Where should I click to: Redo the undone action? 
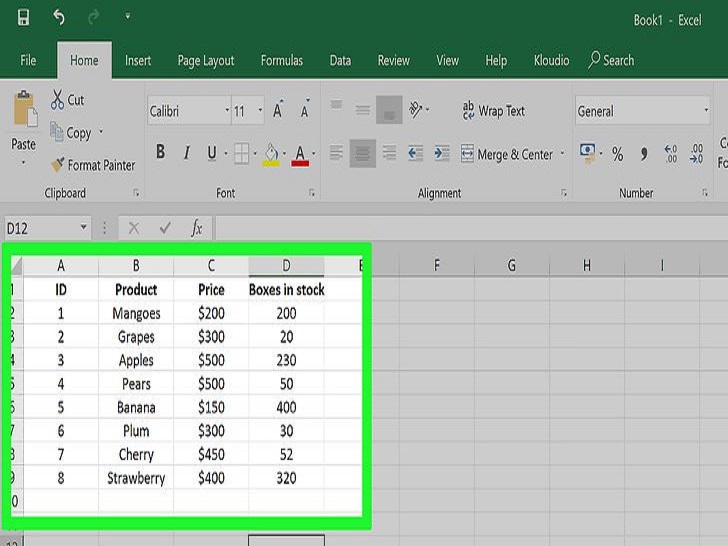tap(93, 18)
